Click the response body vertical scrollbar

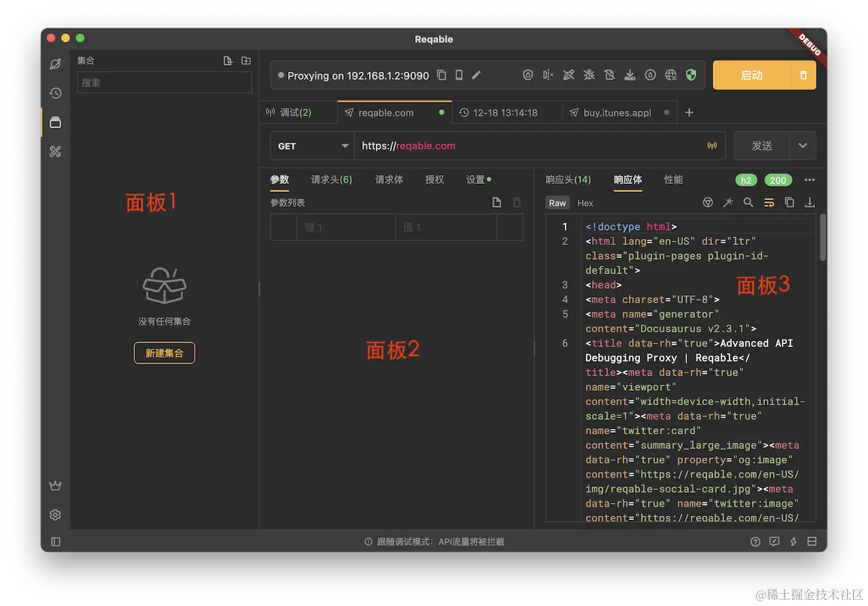(x=823, y=238)
